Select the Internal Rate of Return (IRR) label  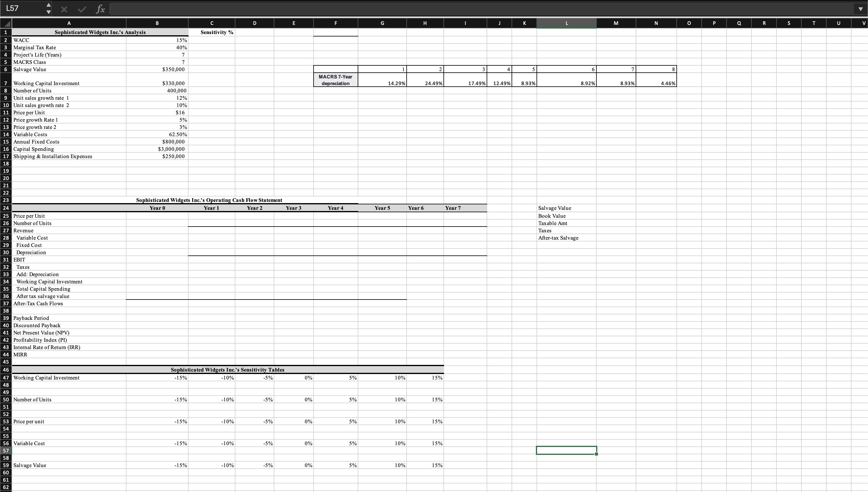pyautogui.click(x=46, y=347)
